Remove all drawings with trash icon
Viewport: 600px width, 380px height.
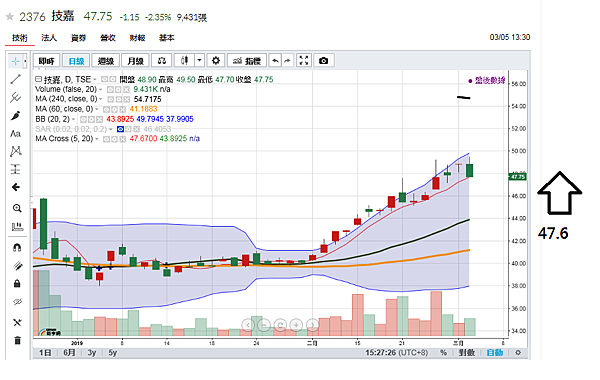tap(17, 340)
